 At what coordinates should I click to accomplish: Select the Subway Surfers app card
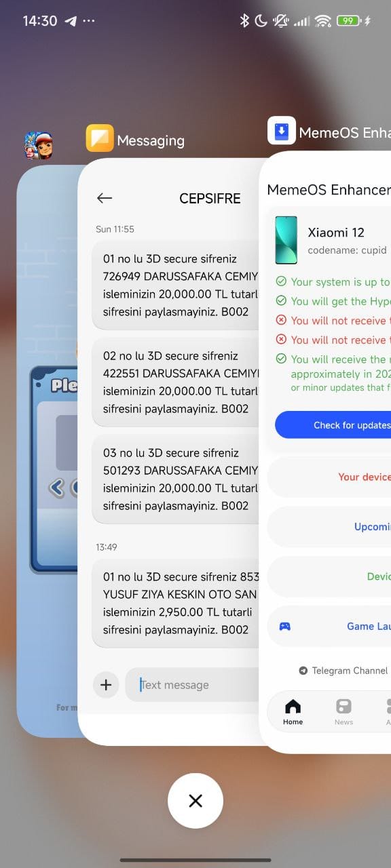pyautogui.click(x=48, y=451)
